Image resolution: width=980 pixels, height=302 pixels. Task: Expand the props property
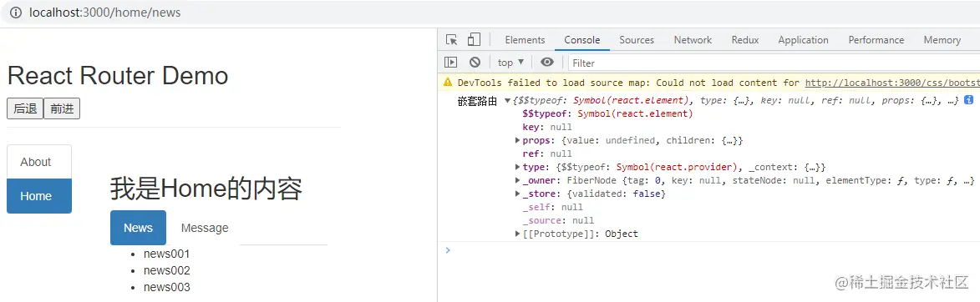pos(517,140)
